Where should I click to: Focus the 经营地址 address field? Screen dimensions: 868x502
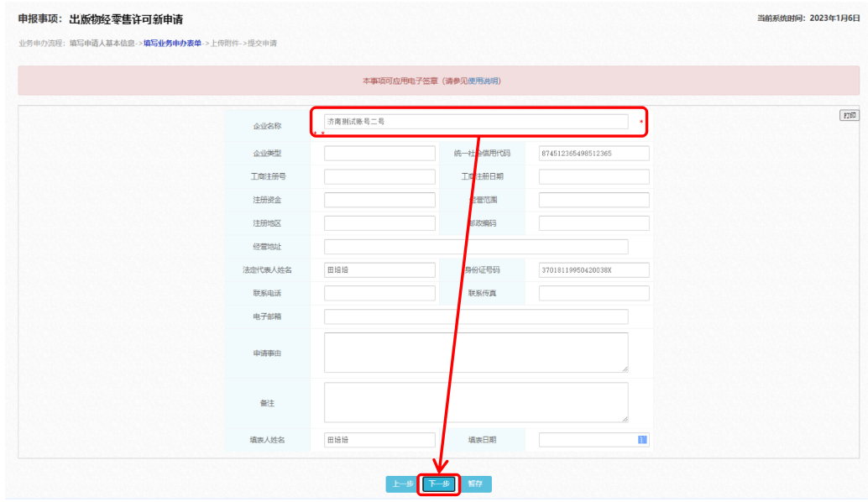coord(476,247)
